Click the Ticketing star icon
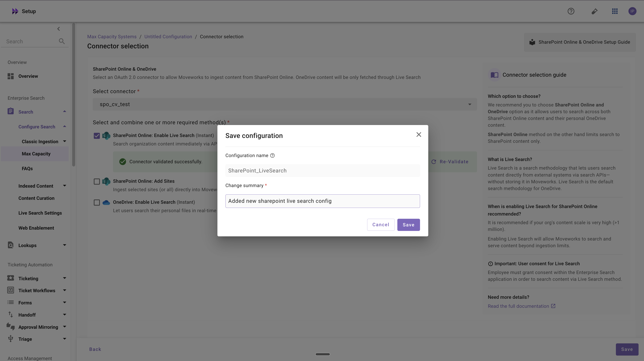Viewport: 644px width, 361px height. tap(10, 278)
